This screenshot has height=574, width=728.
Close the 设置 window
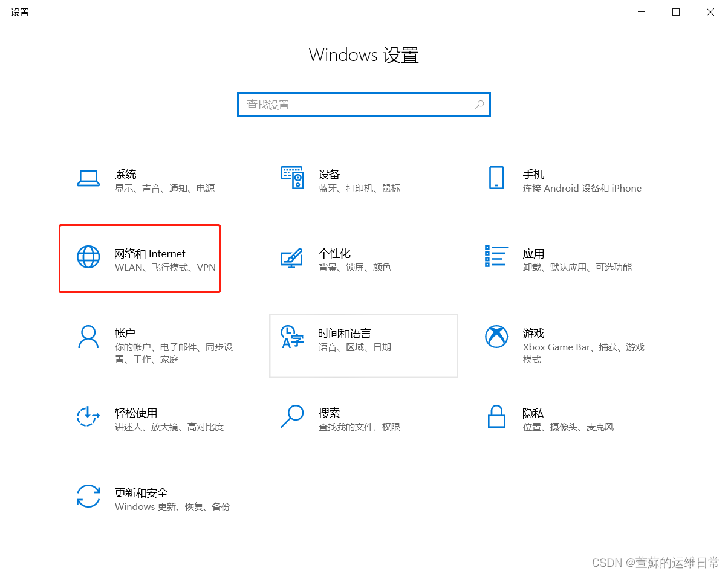pyautogui.click(x=710, y=12)
